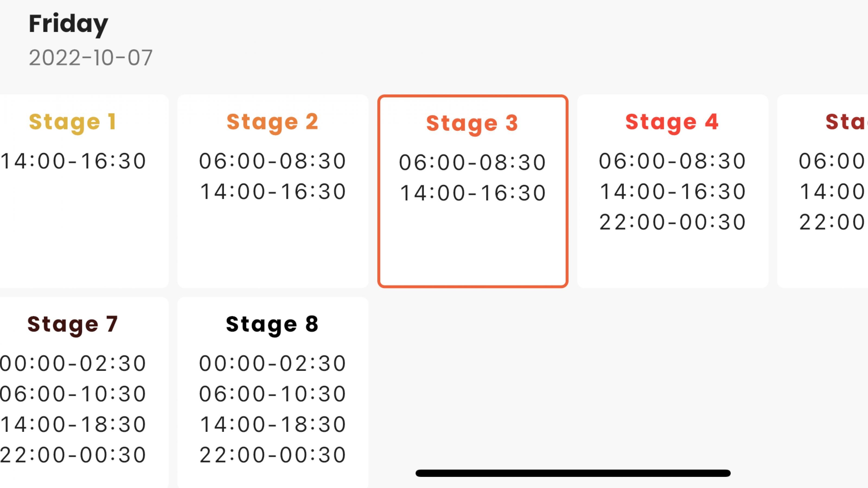Select the 22:00-00:30 slot under Stage 4

671,222
